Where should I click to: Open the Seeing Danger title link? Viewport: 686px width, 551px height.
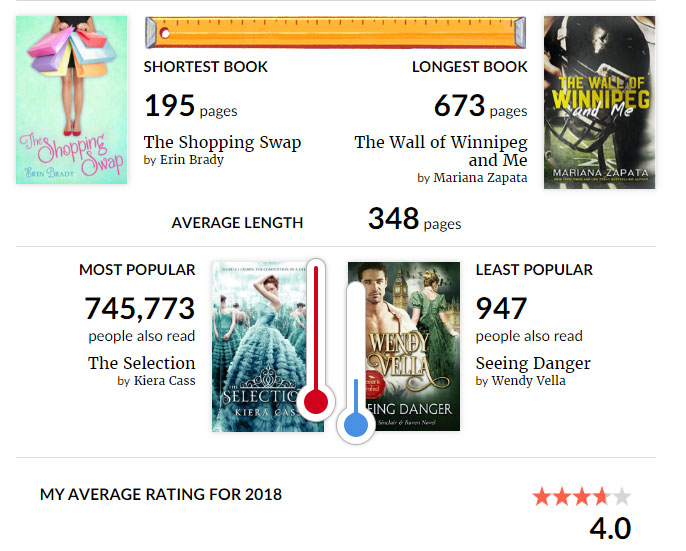tap(533, 363)
